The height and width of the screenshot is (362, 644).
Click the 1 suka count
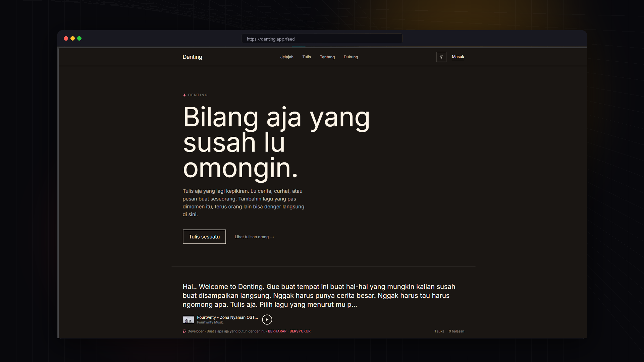[x=439, y=331]
